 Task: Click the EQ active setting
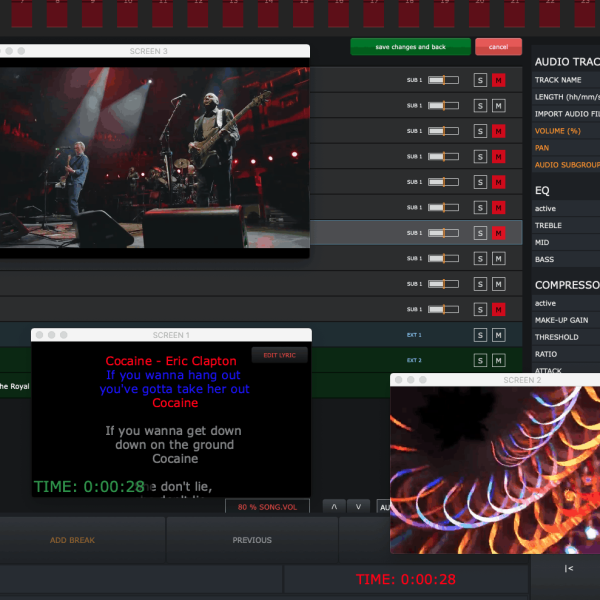click(x=566, y=209)
